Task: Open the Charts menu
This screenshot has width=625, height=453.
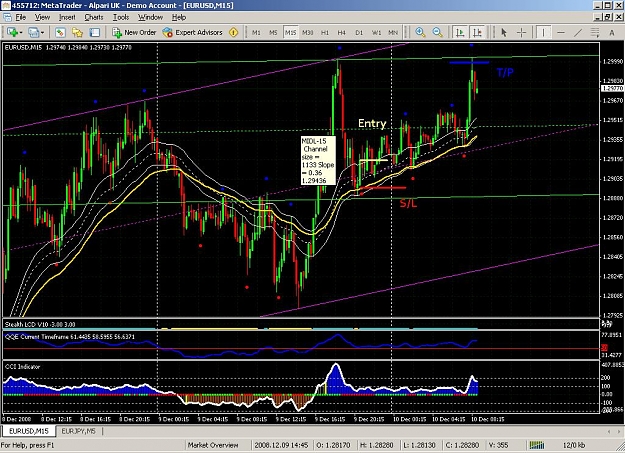Action: (x=94, y=17)
